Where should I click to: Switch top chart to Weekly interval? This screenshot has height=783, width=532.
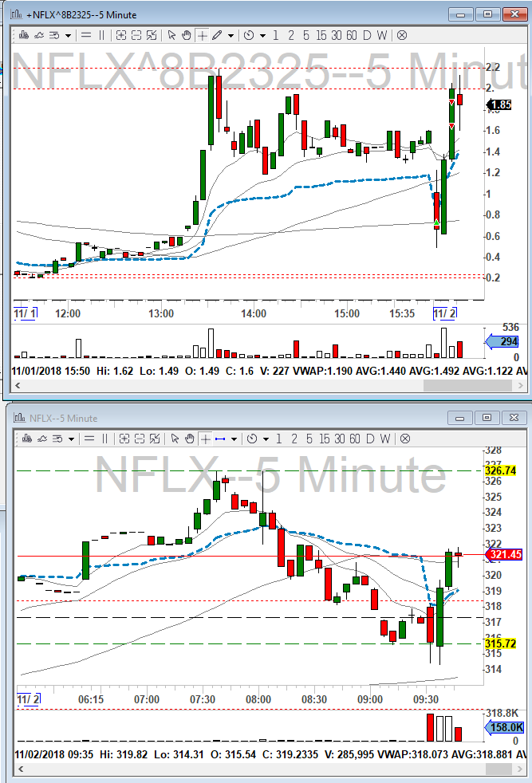click(382, 35)
